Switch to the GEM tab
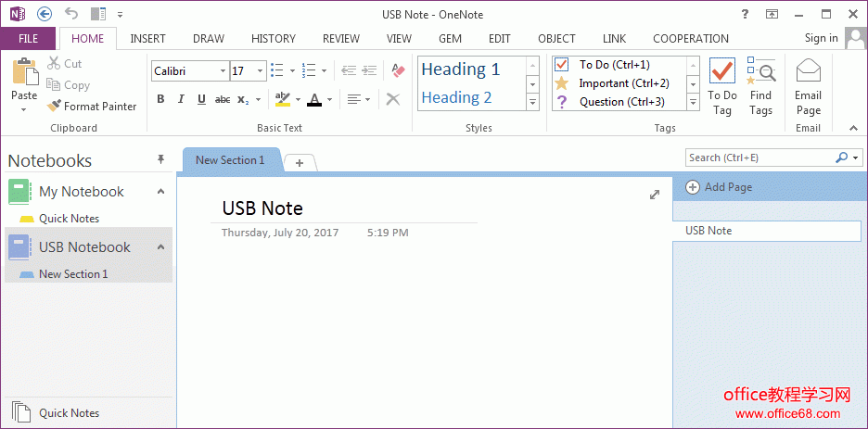868x429 pixels. [450, 39]
